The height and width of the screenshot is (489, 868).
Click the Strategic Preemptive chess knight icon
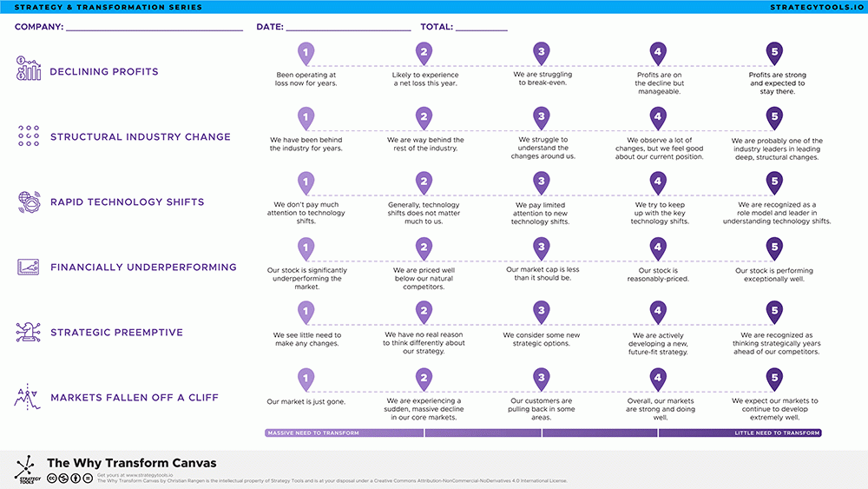(29, 333)
